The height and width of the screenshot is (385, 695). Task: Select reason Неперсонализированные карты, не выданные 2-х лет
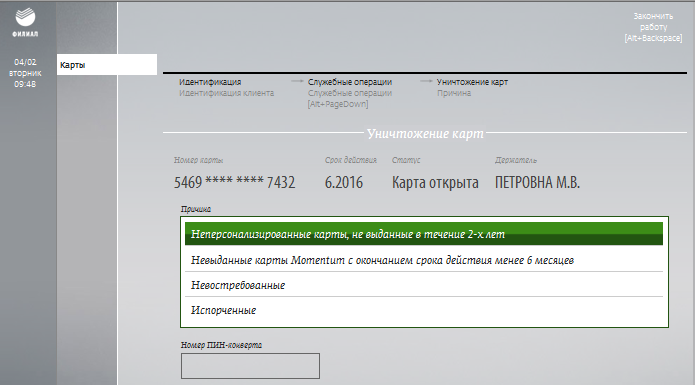[x=424, y=234]
